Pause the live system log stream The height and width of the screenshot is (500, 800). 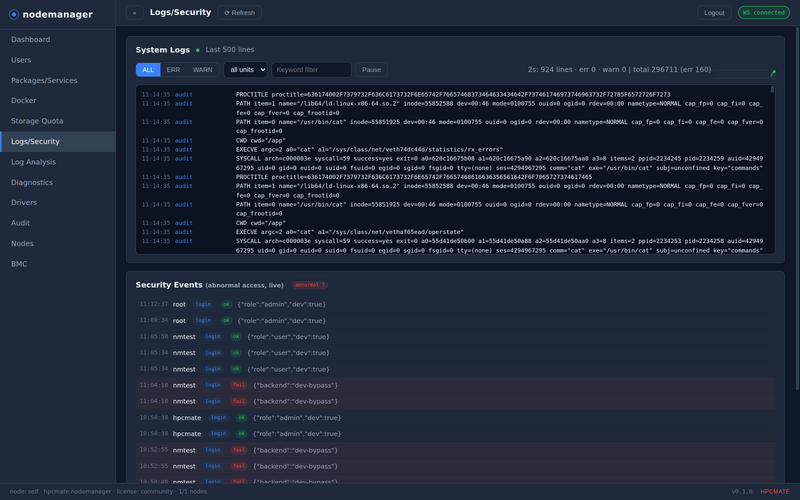[371, 70]
